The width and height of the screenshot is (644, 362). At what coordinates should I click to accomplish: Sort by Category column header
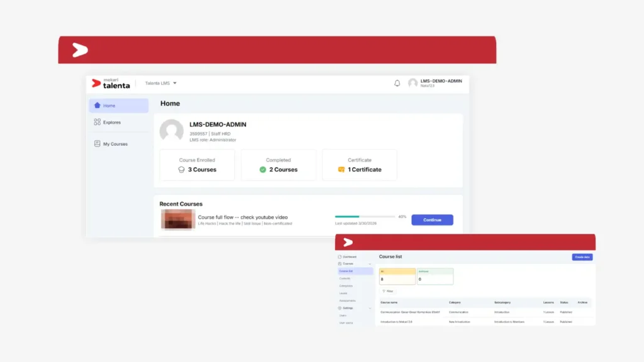455,302
